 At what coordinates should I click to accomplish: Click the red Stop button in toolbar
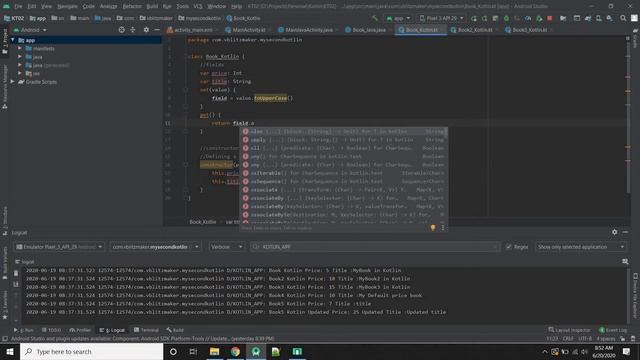[549, 18]
